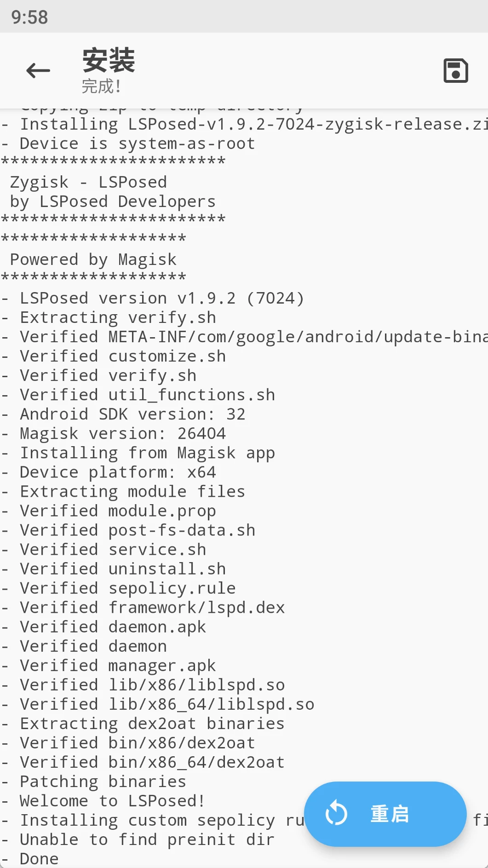
Task: Tap the 'Zygisk - LSPosed' header line
Action: [88, 182]
